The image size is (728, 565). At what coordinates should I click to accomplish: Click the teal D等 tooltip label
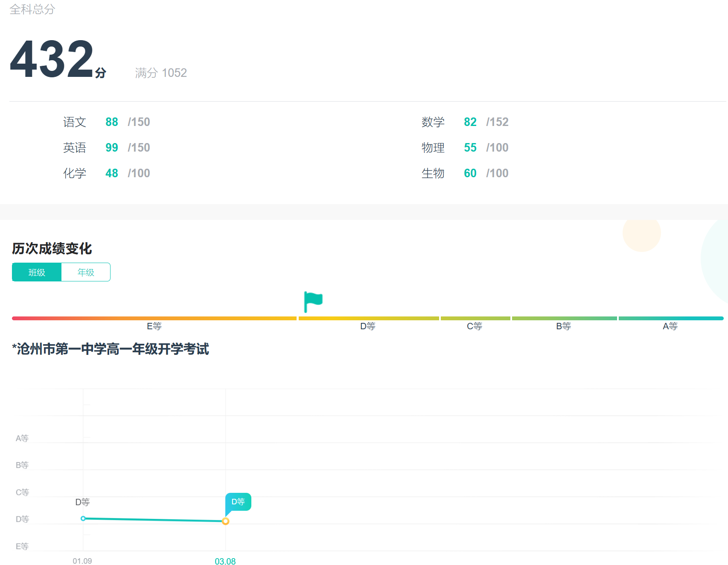point(238,502)
